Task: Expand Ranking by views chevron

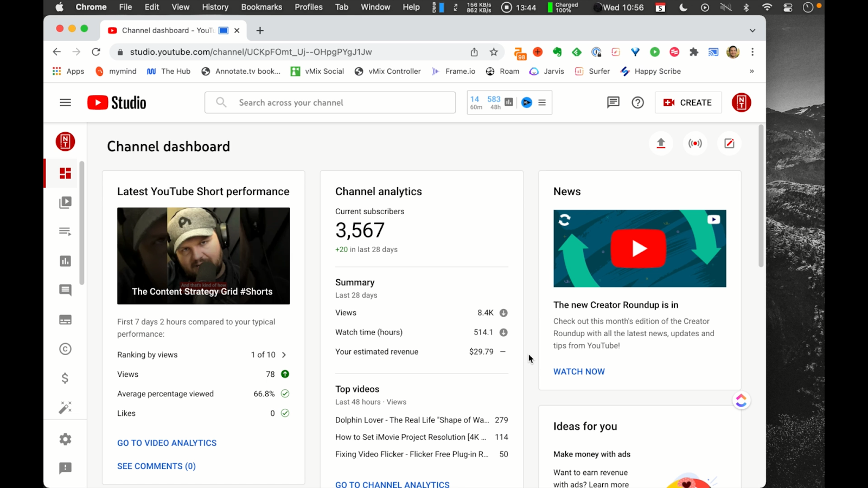Action: pyautogui.click(x=284, y=355)
